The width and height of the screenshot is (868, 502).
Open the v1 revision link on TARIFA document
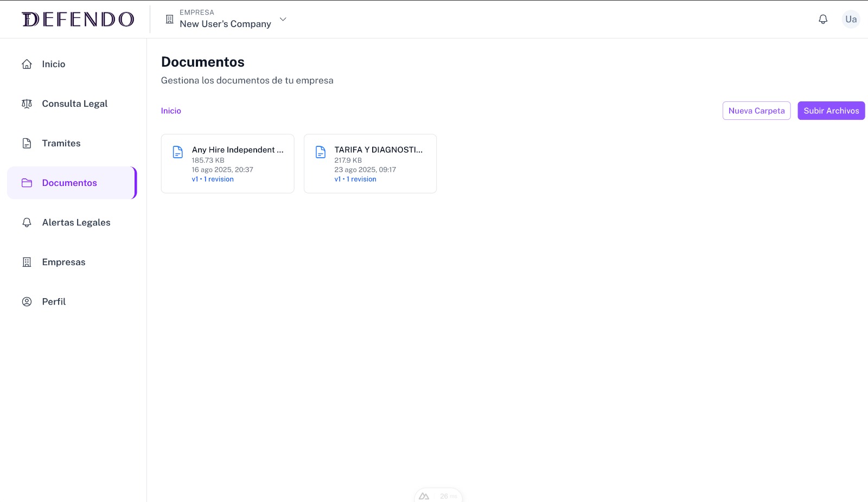(355, 179)
